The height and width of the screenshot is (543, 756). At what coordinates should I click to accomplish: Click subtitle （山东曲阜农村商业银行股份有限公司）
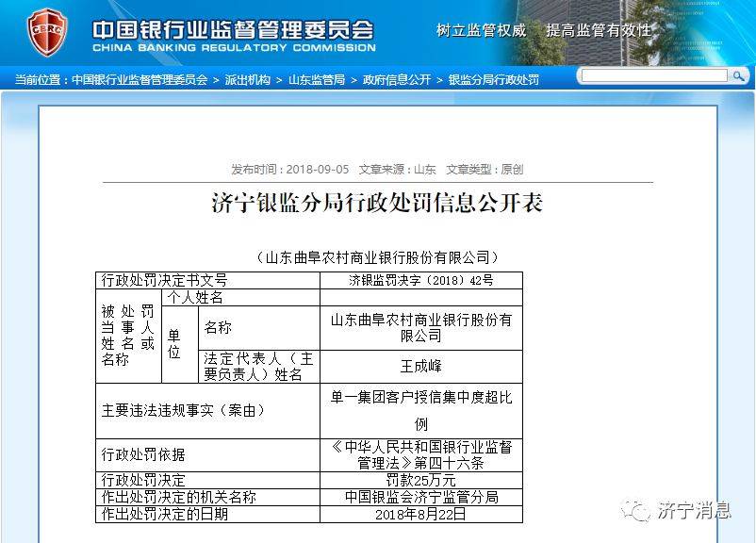pyautogui.click(x=377, y=257)
